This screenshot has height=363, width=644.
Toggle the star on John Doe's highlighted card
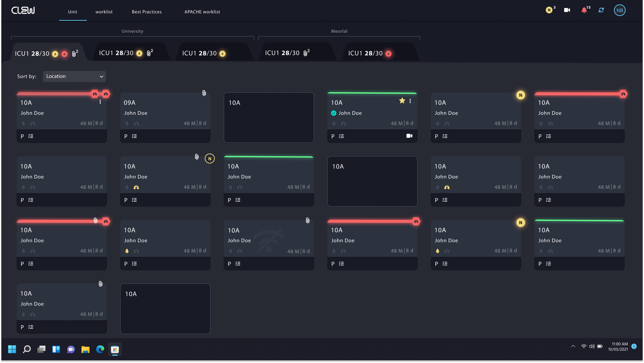click(x=402, y=100)
